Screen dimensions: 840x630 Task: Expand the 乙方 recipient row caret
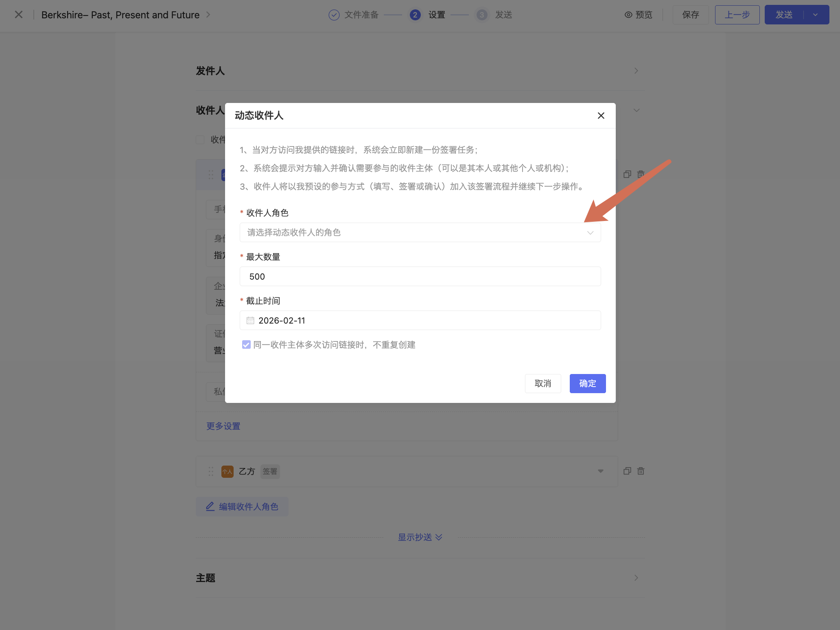(x=600, y=471)
